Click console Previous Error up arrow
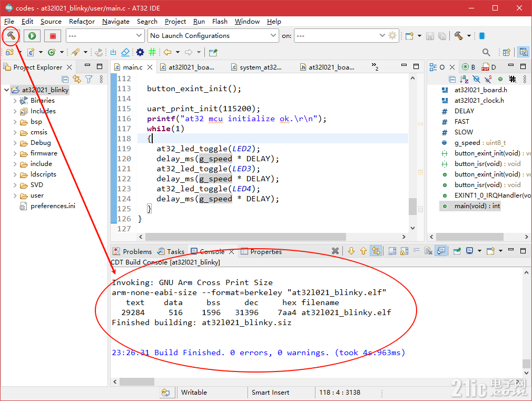This screenshot has width=532, height=401. (363, 251)
